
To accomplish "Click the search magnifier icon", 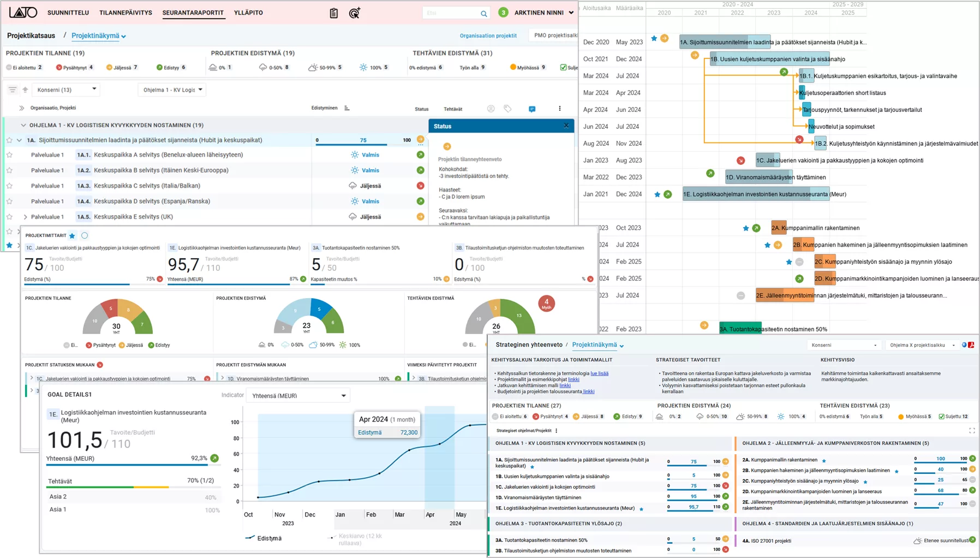I will click(x=483, y=14).
